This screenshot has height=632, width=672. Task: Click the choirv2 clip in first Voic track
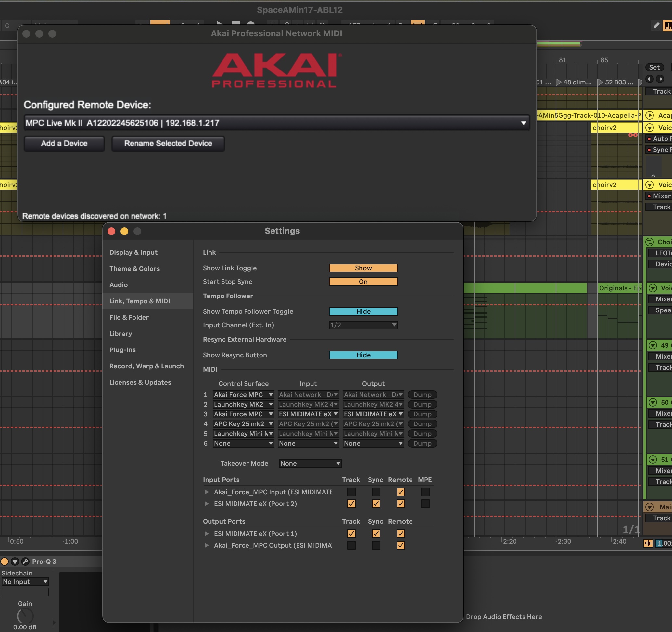[x=616, y=128]
